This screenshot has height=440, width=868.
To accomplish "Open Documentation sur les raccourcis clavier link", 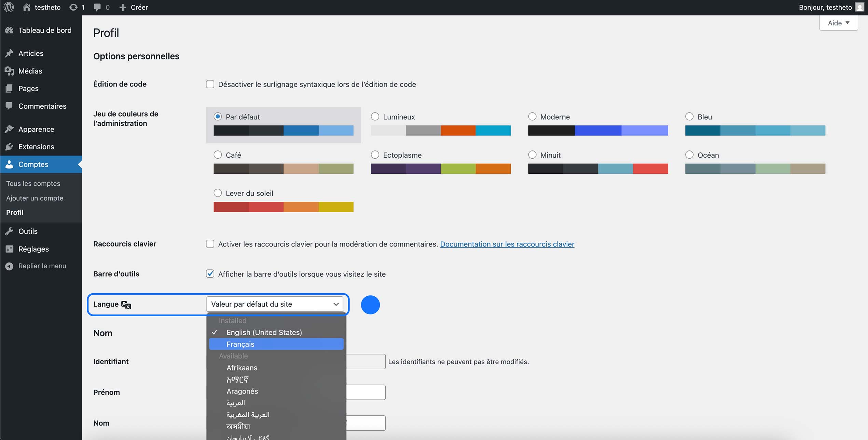I will [507, 244].
